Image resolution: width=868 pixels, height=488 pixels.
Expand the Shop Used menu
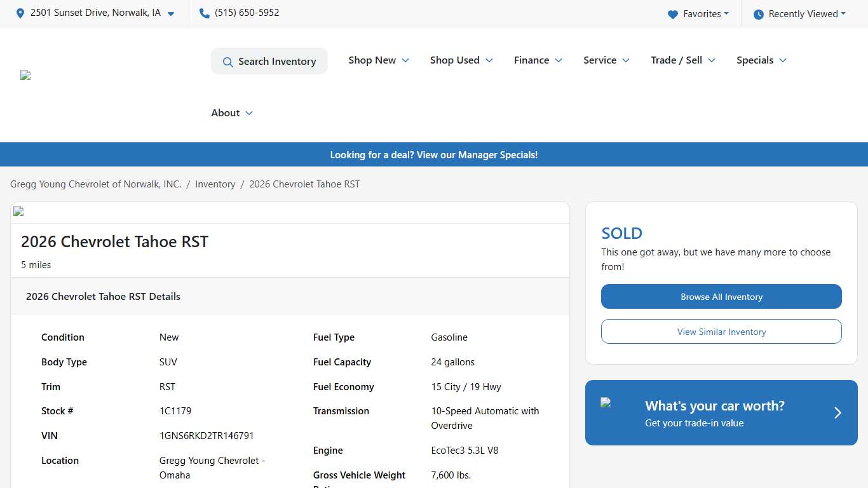461,60
